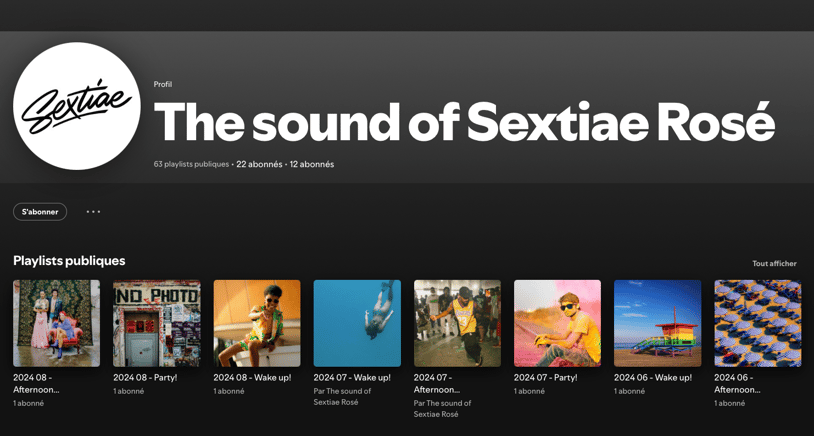Viewport: 814px width, 436px height.
Task: Open the 2024 06 - Wake up! cover
Action: [657, 323]
